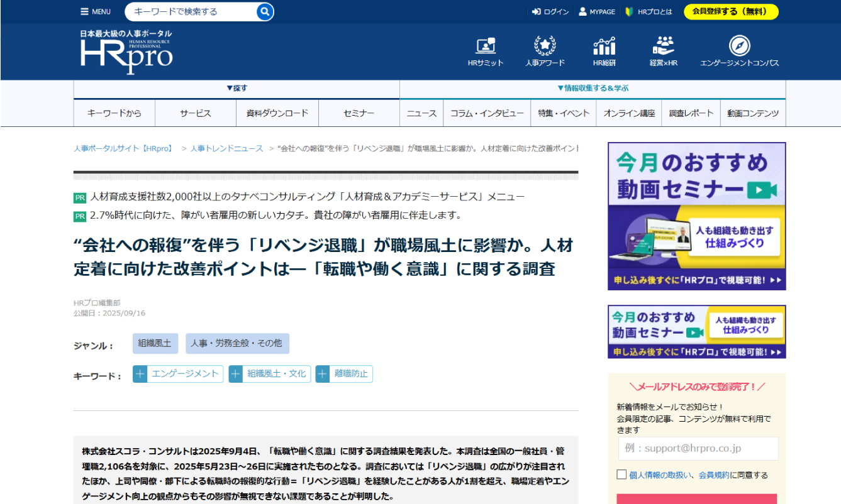Click the HRpro logo
The width and height of the screenshot is (841, 504).
point(126,52)
